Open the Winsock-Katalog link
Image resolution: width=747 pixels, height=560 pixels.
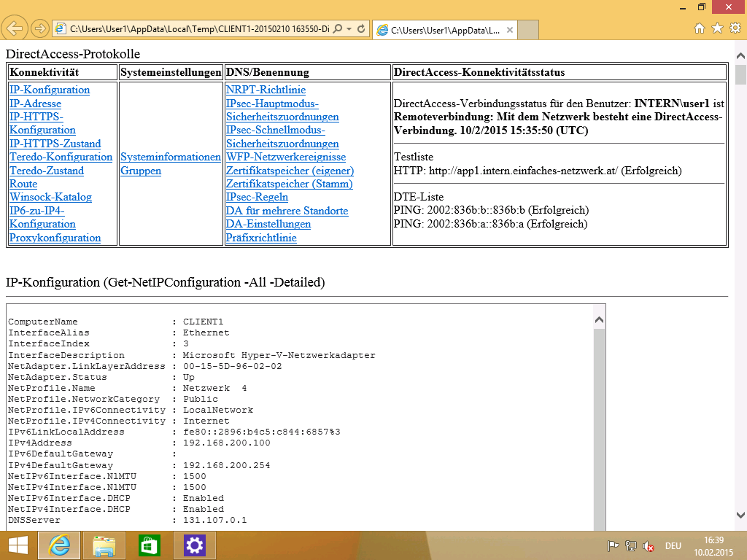tap(50, 197)
